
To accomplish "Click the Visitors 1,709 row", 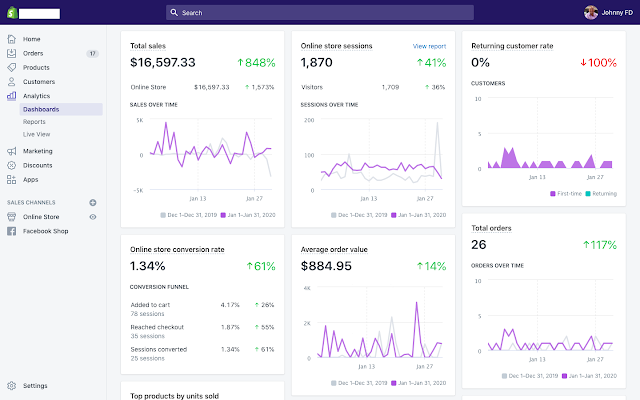I will click(x=373, y=87).
